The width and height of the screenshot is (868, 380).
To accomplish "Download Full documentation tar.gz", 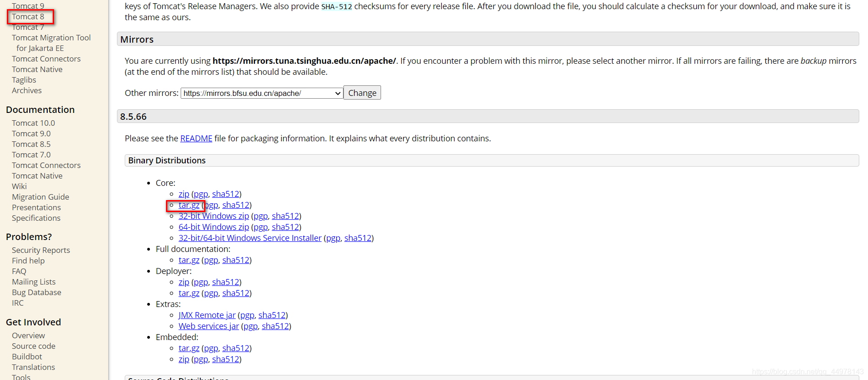I will [x=189, y=260].
